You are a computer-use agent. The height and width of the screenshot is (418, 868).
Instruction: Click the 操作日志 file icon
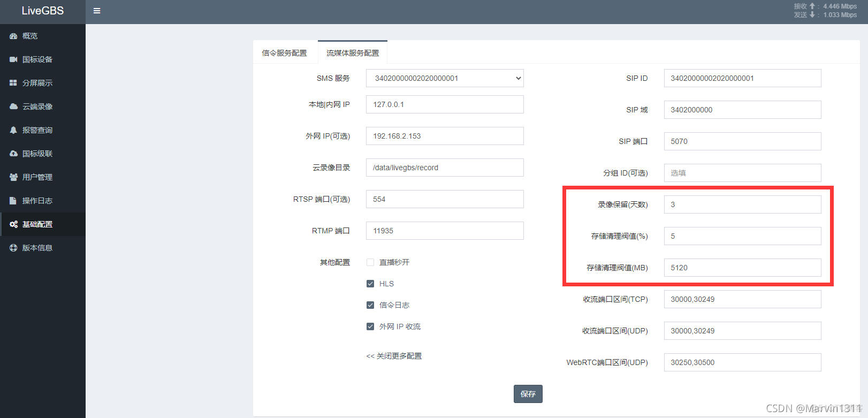click(13, 201)
